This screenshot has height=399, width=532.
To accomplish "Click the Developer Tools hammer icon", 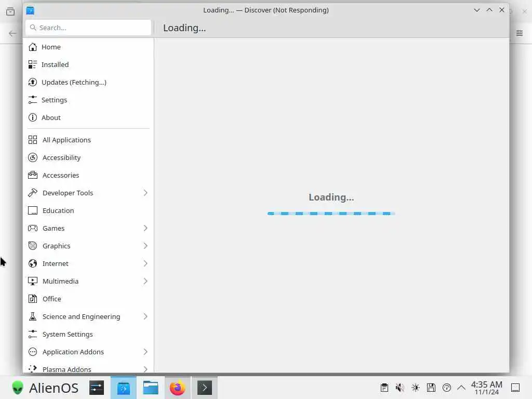I will [33, 193].
